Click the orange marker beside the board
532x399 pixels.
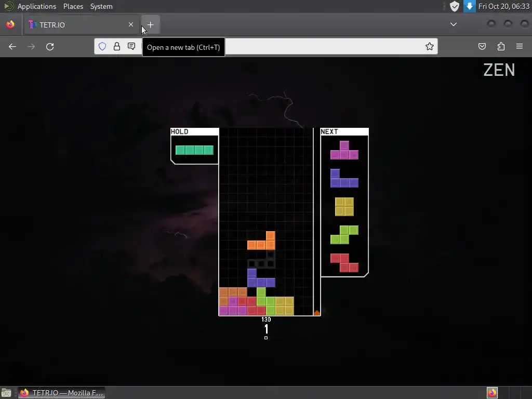(316, 312)
